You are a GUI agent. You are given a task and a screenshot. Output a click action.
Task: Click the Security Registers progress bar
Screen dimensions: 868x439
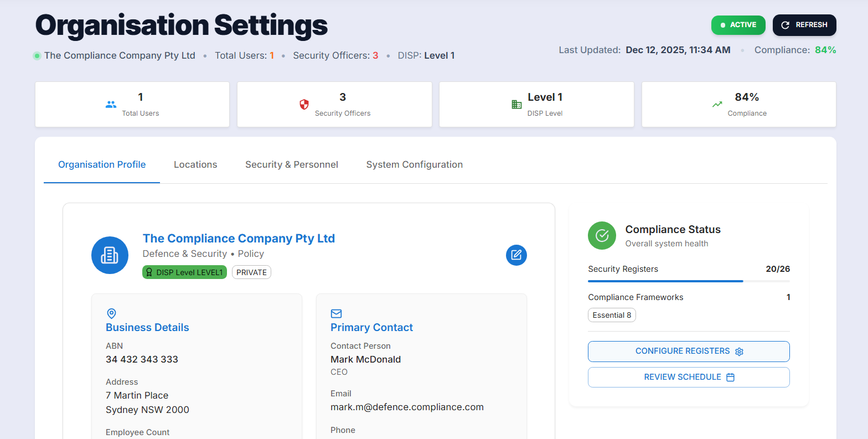689,281
